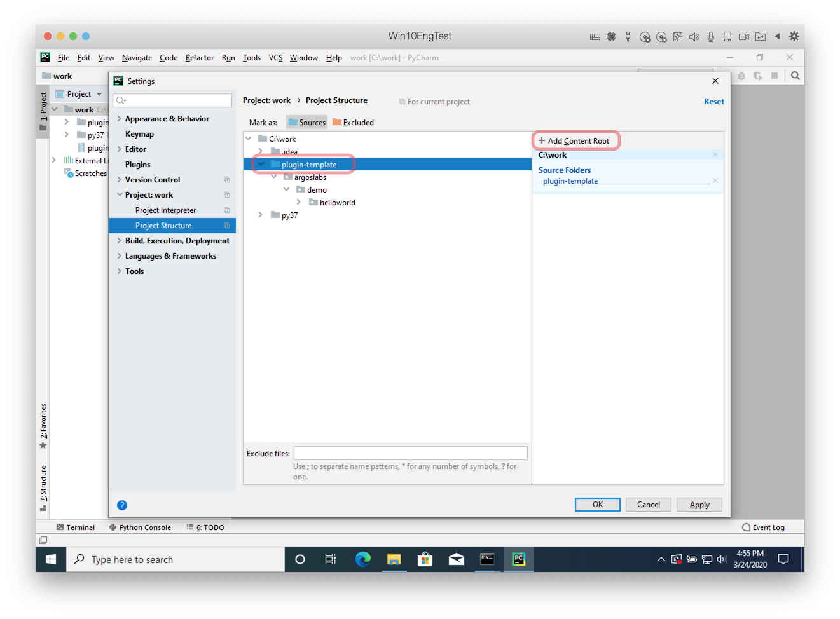Open the VCS menu
Screen dimensions: 840x619
tap(275, 58)
